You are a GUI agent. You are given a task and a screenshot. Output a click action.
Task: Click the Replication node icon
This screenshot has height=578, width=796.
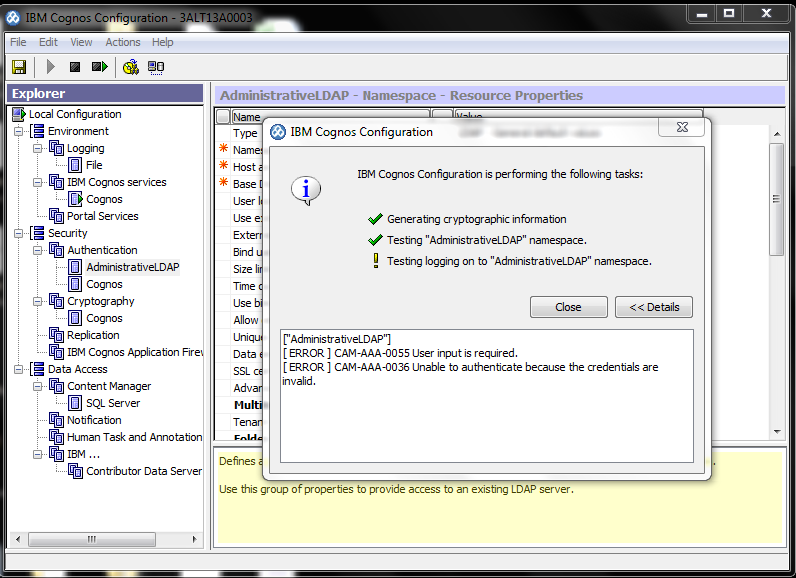(x=56, y=335)
